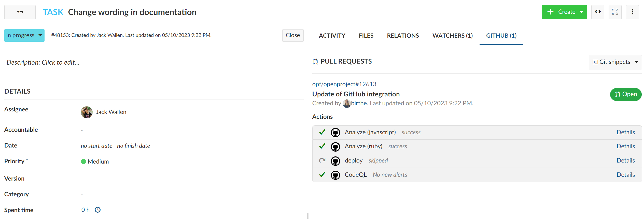
Task: Click Details link for CodeQL action
Action: point(625,175)
